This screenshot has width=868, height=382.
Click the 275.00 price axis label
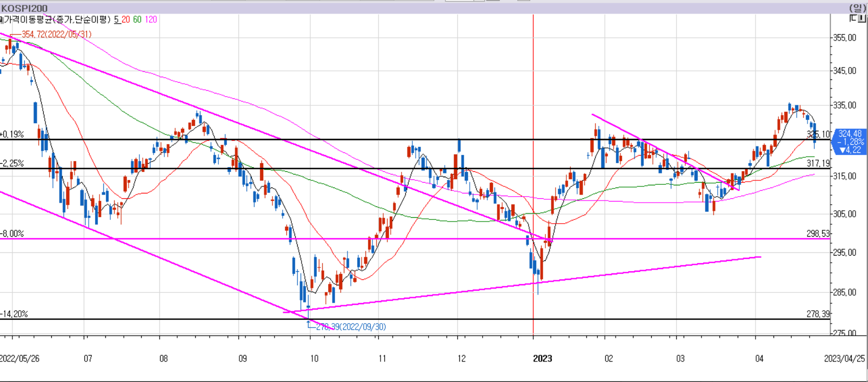845,333
